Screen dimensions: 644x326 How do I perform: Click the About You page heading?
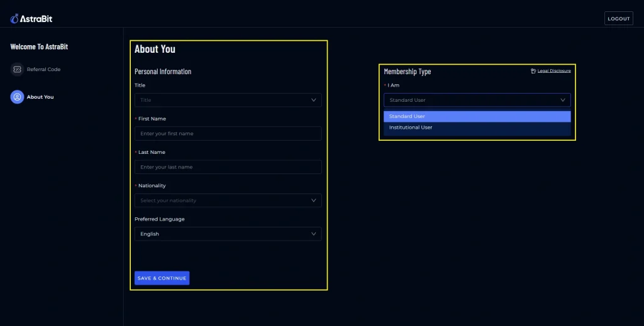155,49
